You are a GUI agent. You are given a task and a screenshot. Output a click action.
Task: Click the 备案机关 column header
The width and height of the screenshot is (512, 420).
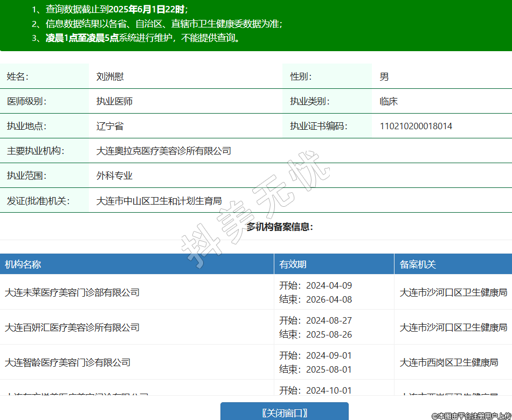click(x=418, y=264)
